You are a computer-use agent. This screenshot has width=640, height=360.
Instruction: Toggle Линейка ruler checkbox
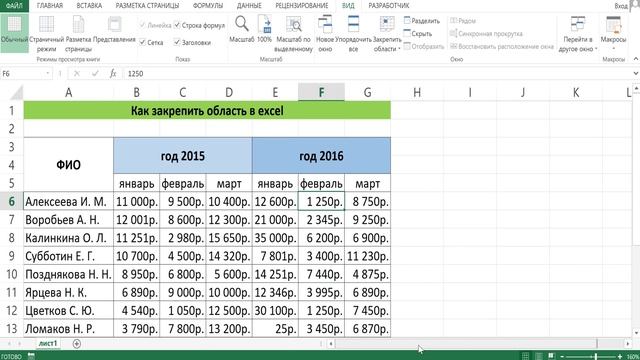pos(155,25)
